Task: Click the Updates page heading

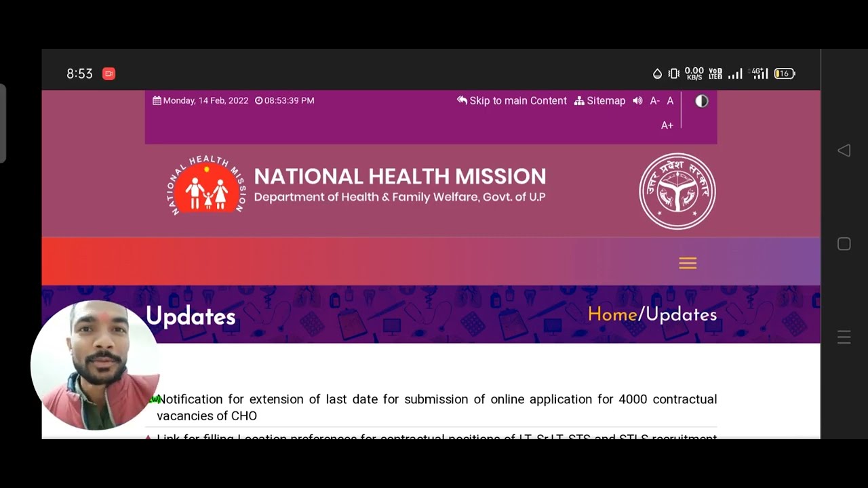Action: pyautogui.click(x=191, y=317)
